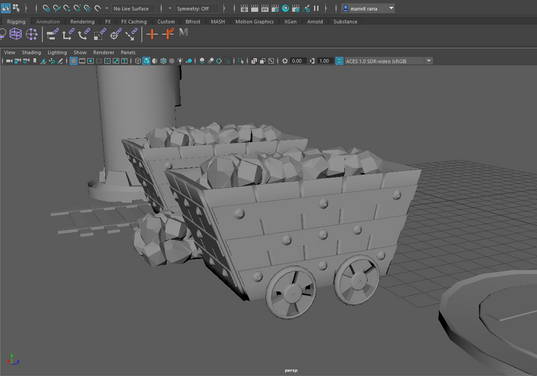This screenshot has height=376, width=537.
Task: Switch to the FX Caching shelf tab
Action: coord(134,22)
